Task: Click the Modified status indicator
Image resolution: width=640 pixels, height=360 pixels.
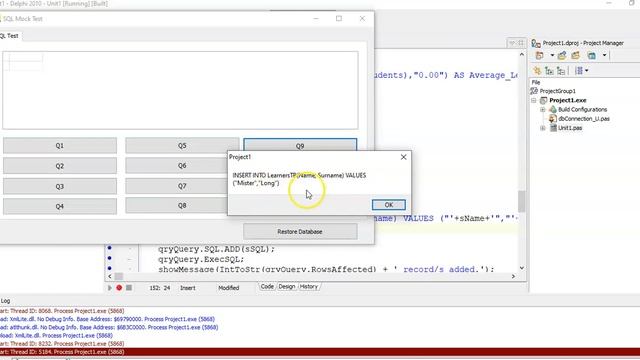Action: [229, 288]
